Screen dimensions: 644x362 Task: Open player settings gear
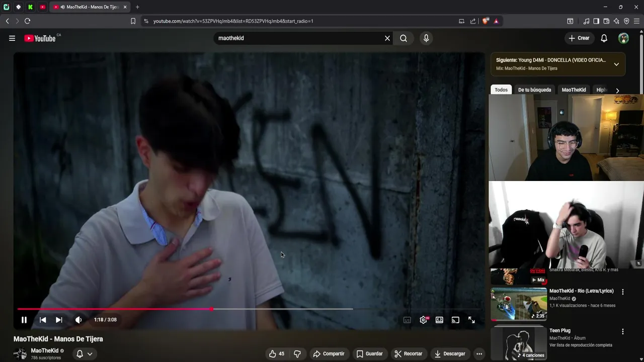(x=424, y=320)
